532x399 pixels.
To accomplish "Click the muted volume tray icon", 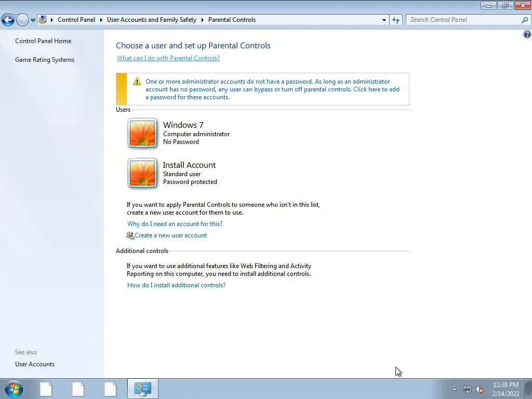I will pyautogui.click(x=480, y=389).
